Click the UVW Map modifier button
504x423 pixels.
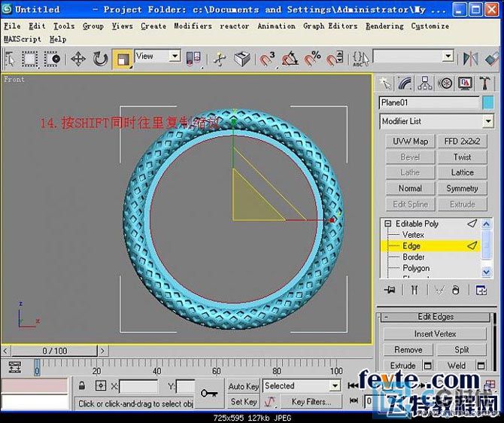[411, 142]
